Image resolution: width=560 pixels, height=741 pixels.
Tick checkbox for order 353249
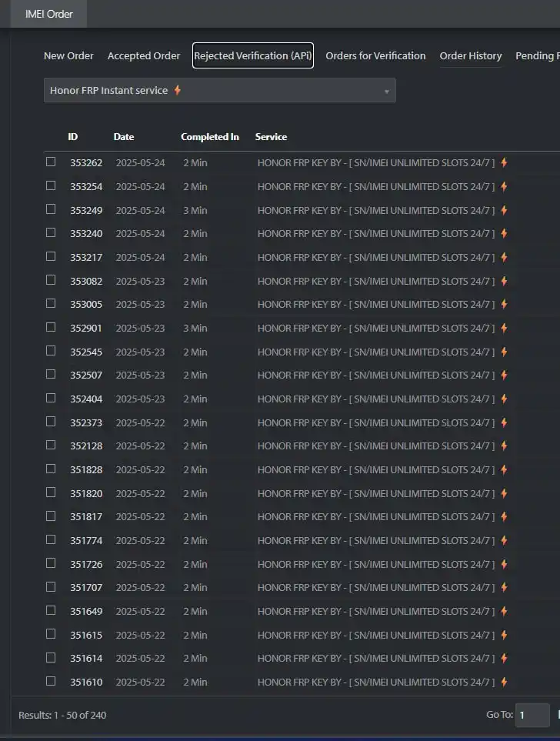51,209
